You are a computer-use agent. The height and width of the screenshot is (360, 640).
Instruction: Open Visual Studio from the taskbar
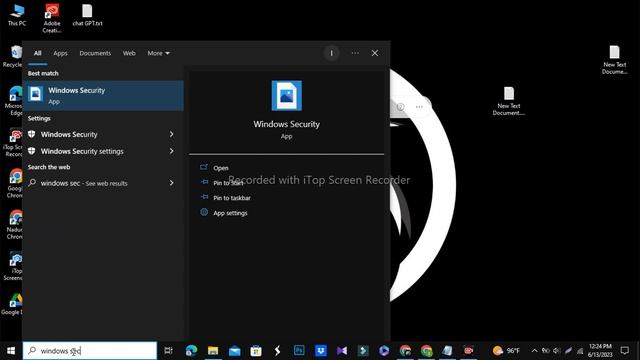click(x=342, y=351)
